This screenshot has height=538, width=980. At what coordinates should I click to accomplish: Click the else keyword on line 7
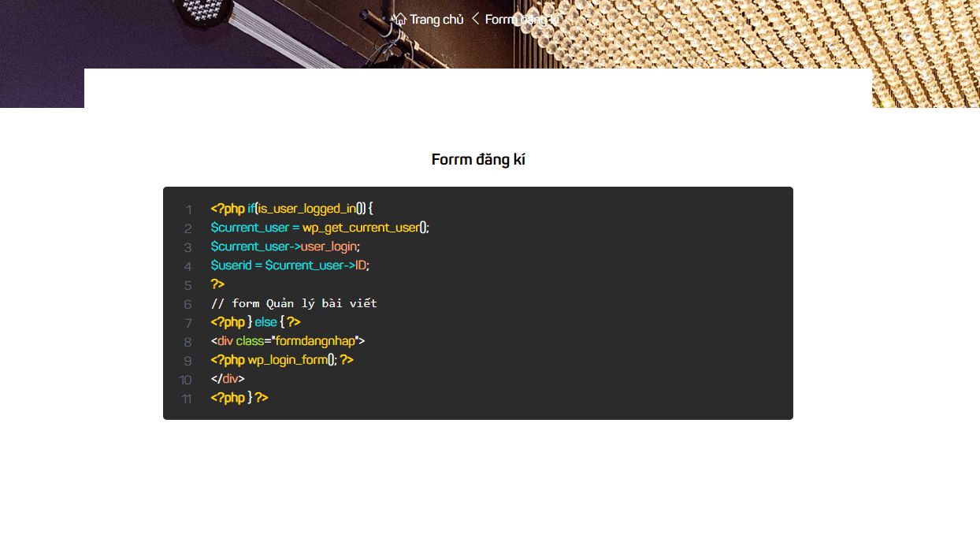point(265,321)
